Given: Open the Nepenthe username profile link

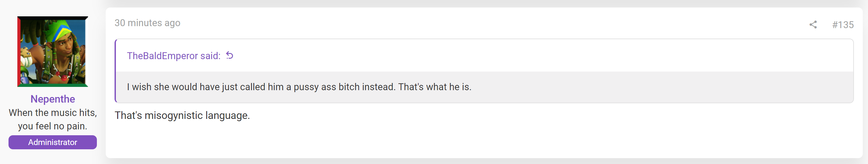Looking at the screenshot, I should tap(53, 99).
